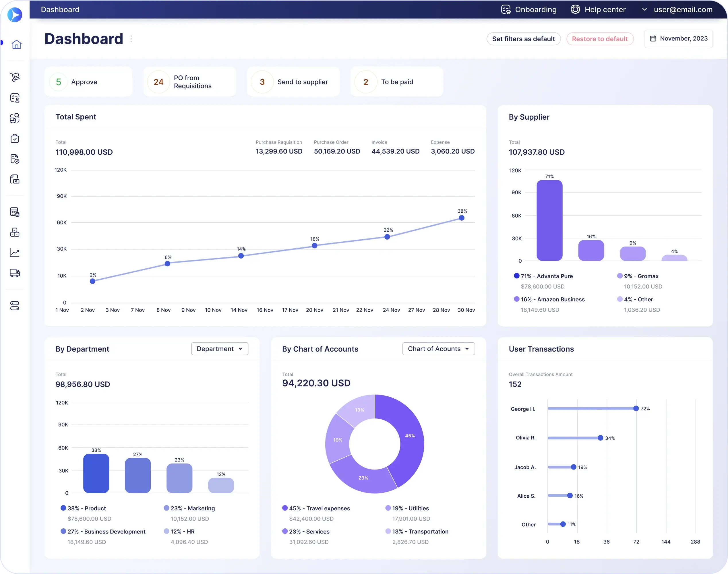Open the shopping bag with checkmark icon
728x574 pixels.
[15, 138]
